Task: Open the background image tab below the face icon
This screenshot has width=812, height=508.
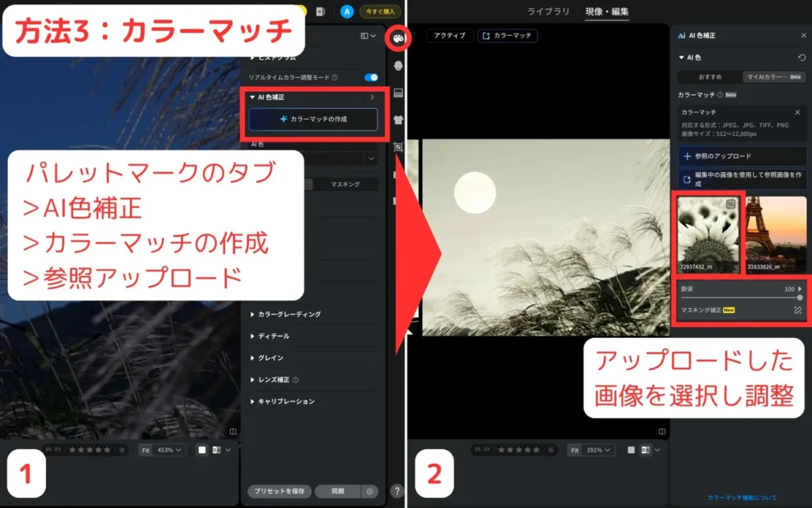Action: pos(398,93)
